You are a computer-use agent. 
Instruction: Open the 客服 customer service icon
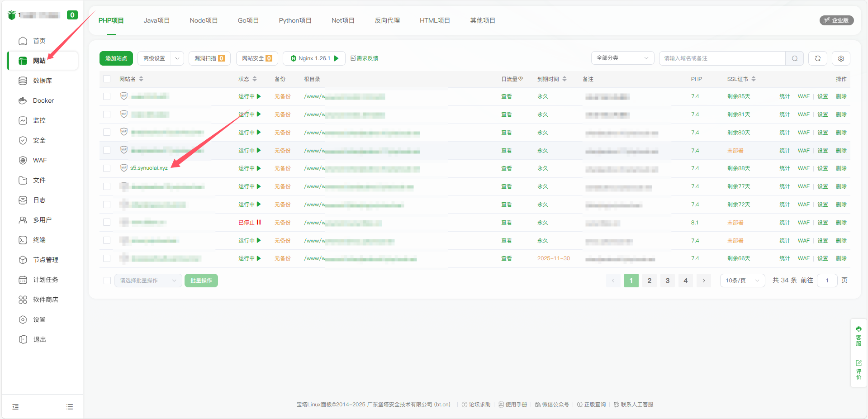858,336
